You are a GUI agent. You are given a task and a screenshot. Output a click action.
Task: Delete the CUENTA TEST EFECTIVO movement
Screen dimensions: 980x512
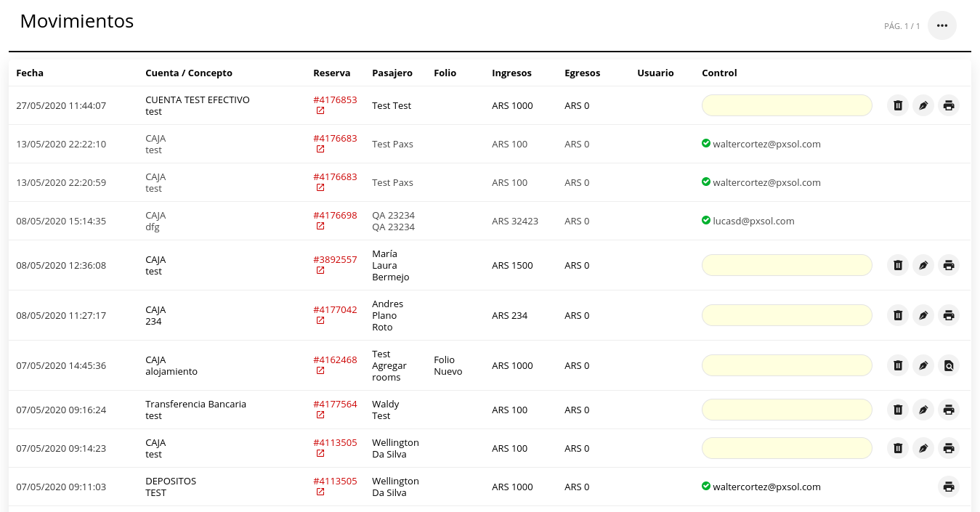tap(898, 105)
